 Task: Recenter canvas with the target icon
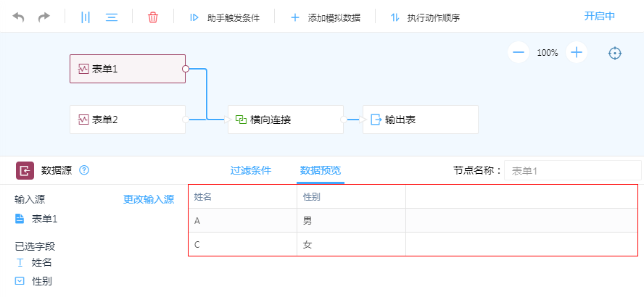click(x=615, y=53)
